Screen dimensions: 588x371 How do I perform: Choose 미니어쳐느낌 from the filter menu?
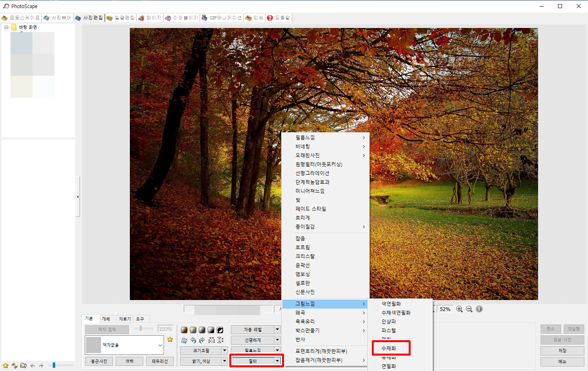point(325,191)
